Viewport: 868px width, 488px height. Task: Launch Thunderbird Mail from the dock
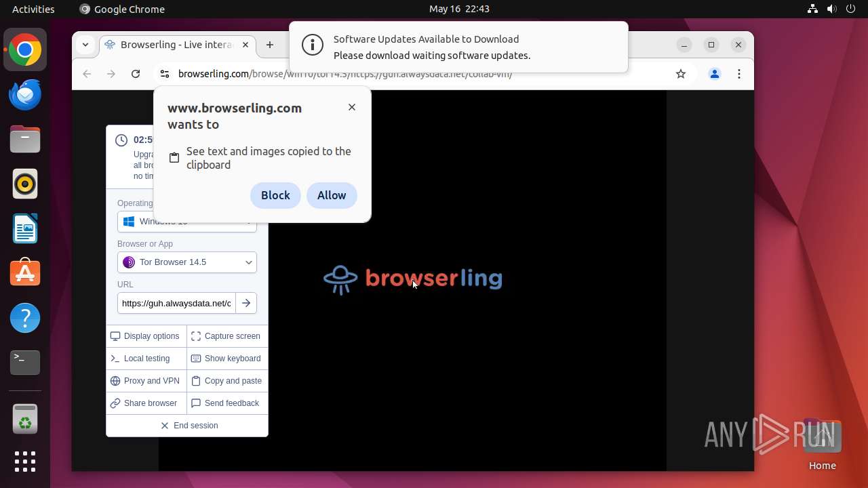25,95
